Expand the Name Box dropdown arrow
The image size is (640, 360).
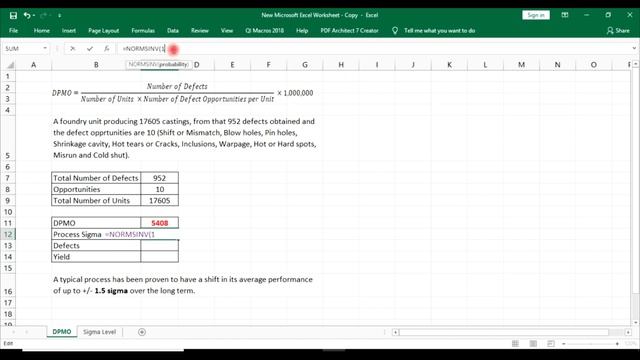(45, 49)
